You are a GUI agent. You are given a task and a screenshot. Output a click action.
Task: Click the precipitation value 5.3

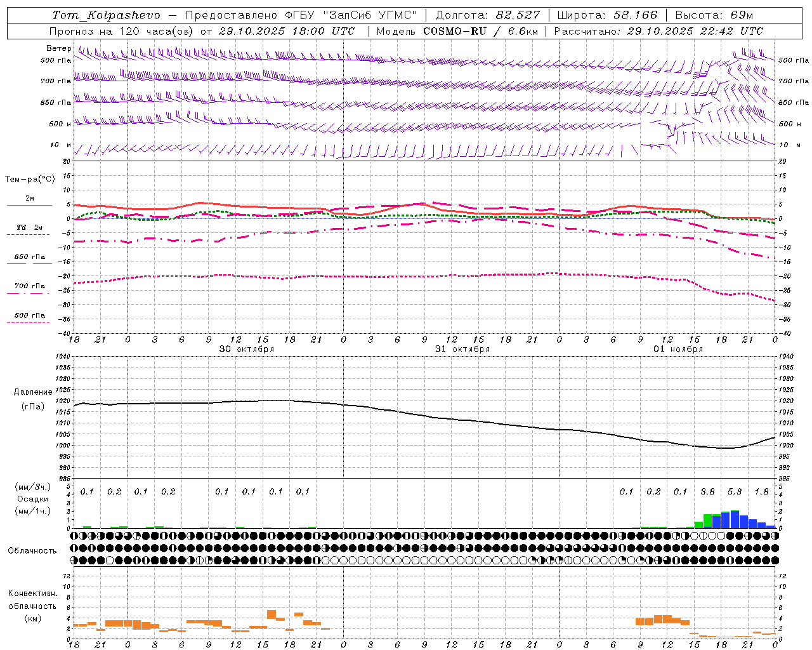coord(735,491)
